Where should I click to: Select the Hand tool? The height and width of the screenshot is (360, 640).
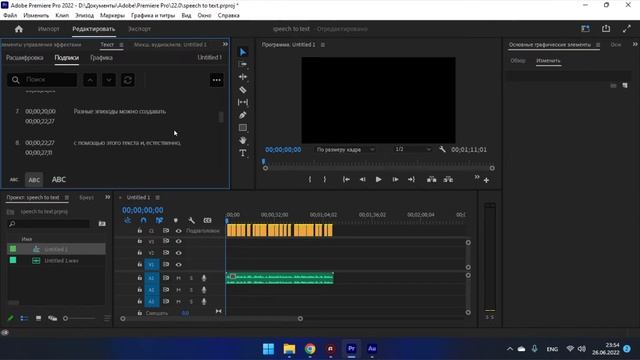point(243,140)
